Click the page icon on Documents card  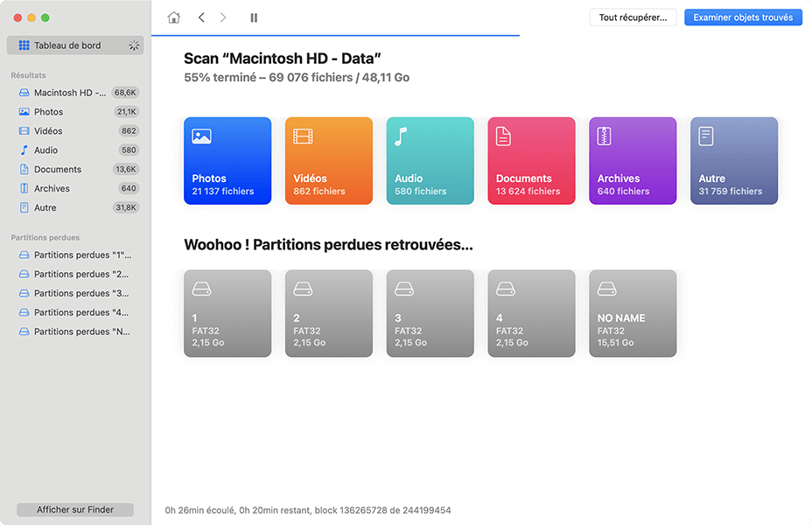(503, 136)
